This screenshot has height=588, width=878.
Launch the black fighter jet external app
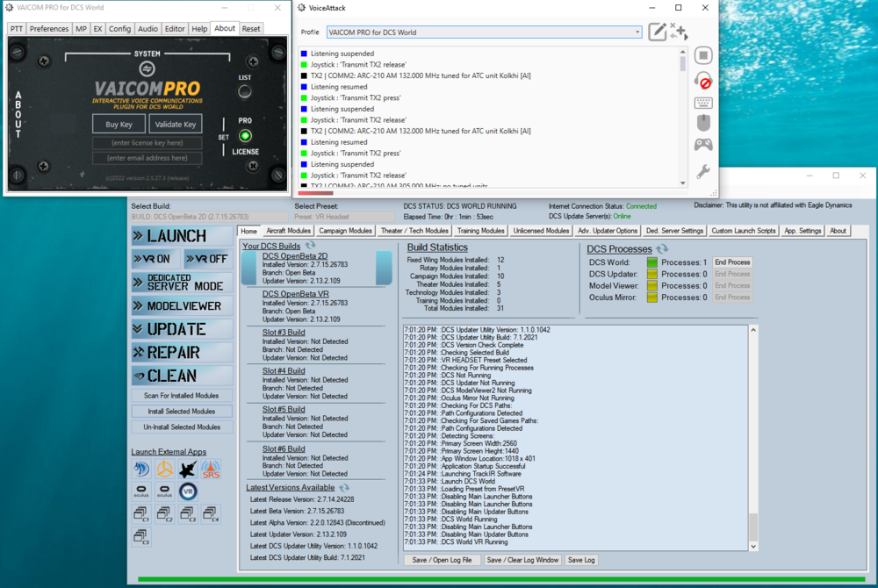(x=187, y=470)
